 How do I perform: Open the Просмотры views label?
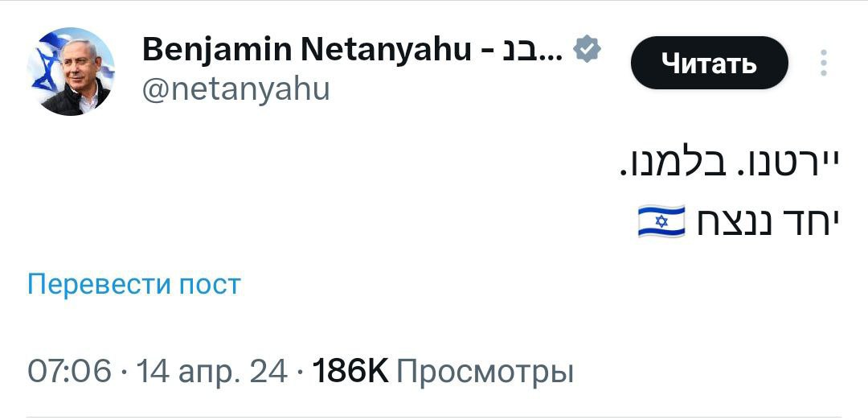[x=485, y=372]
